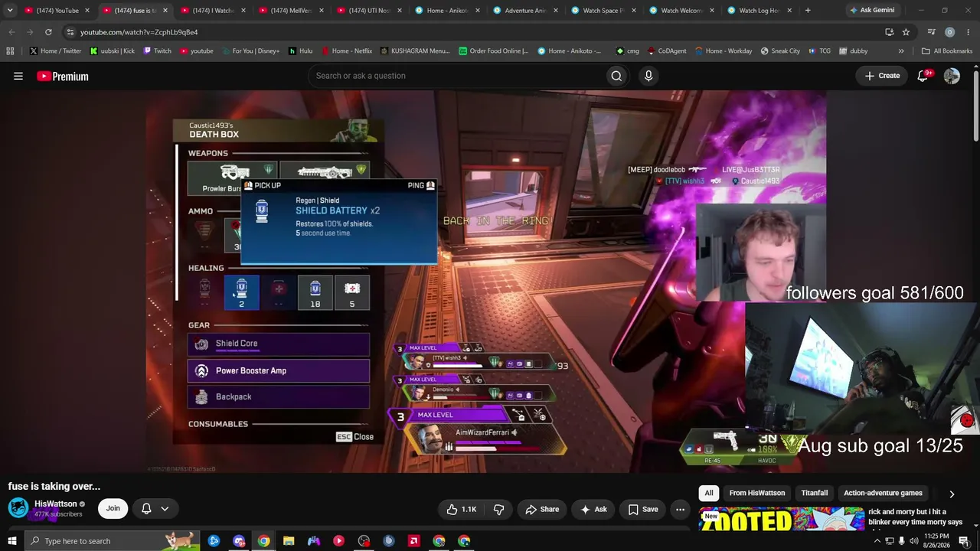Open taskbar volume control
This screenshot has height=551, width=980.
pyautogui.click(x=913, y=541)
